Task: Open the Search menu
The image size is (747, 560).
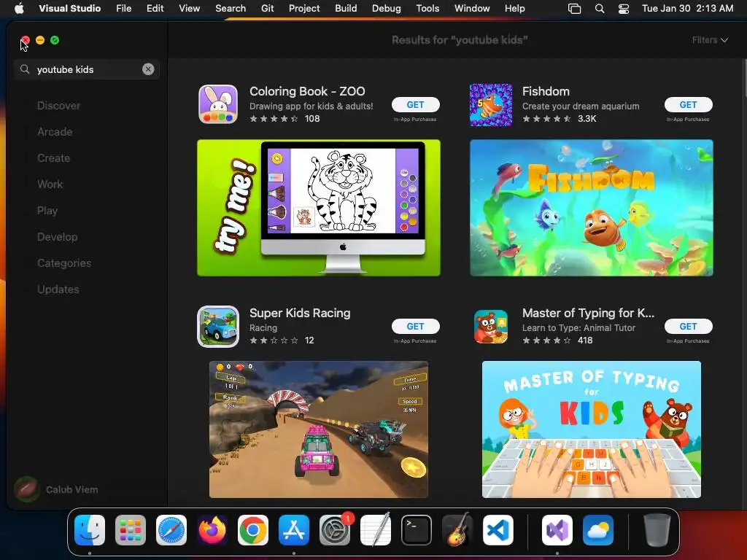Action: point(231,8)
